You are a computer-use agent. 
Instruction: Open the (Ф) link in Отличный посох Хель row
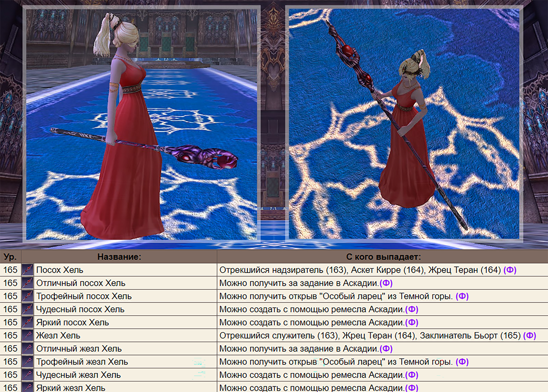pos(386,283)
